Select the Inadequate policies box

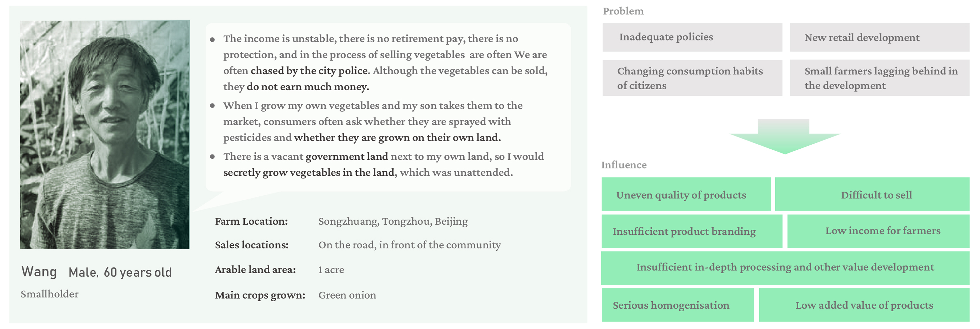click(x=692, y=37)
